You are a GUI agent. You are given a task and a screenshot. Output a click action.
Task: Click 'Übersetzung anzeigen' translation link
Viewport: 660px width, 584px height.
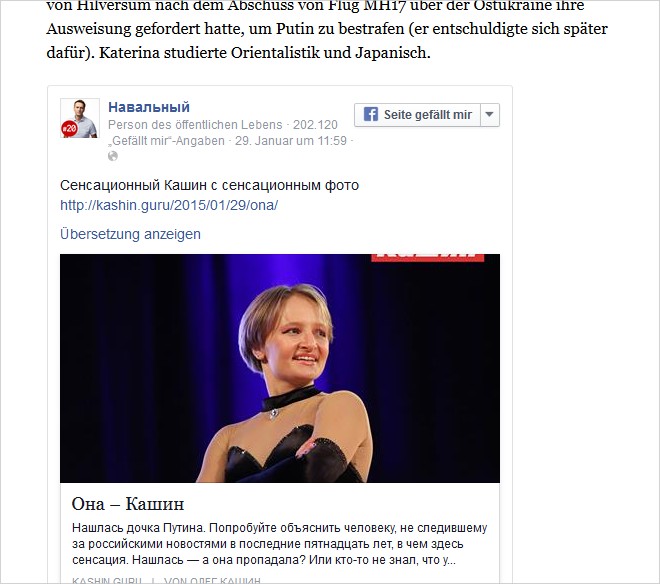tap(130, 234)
